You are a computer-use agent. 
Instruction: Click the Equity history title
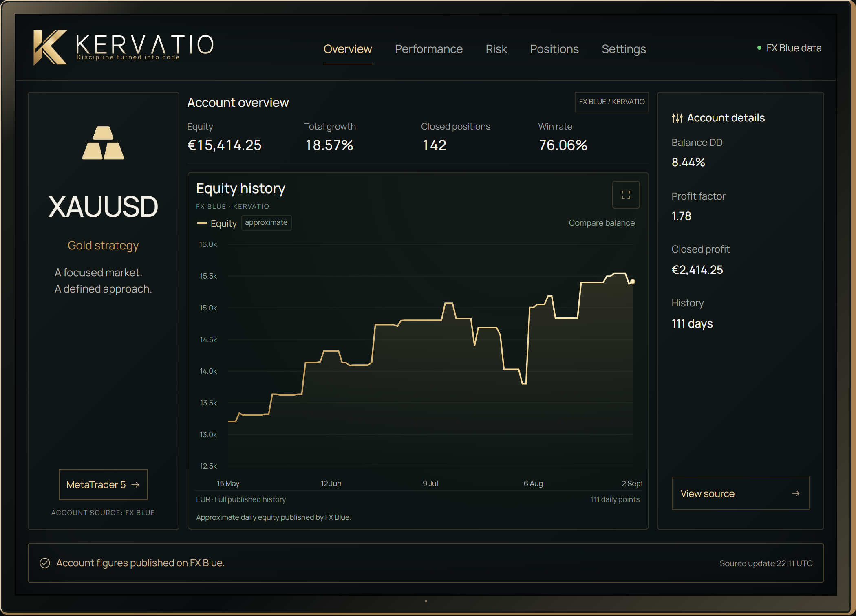(240, 189)
